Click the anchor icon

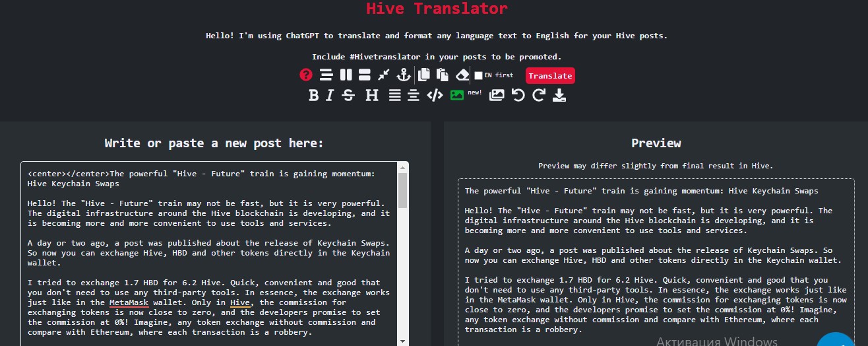[403, 75]
